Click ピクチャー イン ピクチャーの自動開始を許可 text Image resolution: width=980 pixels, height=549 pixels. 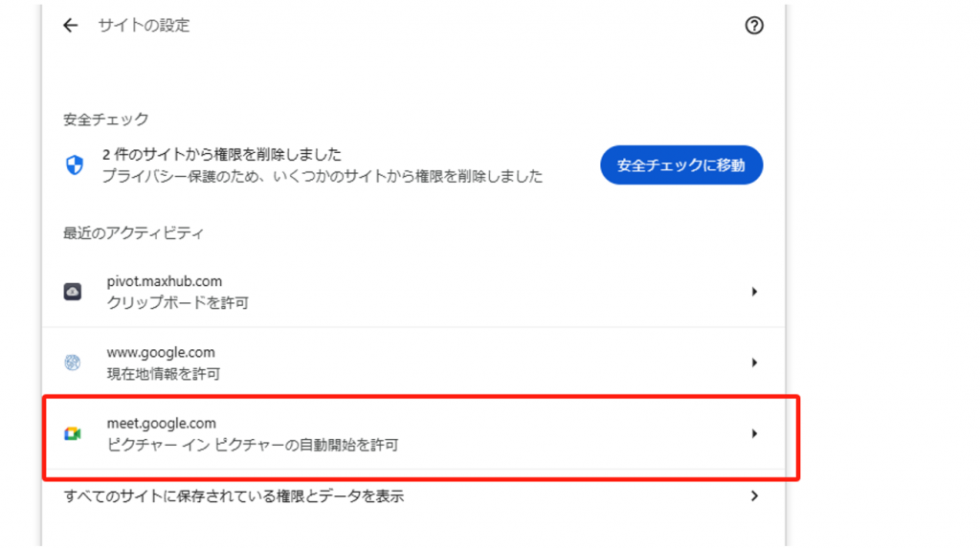253,445
